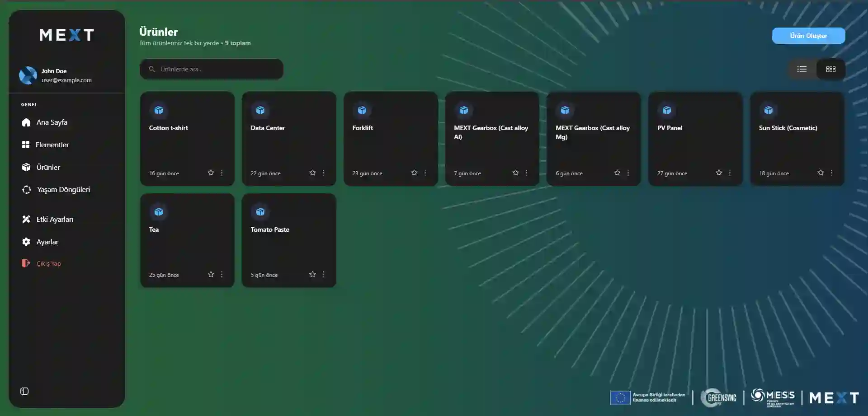Navigate to Yaşam Döngüleri
The width and height of the screenshot is (868, 416).
64,190
